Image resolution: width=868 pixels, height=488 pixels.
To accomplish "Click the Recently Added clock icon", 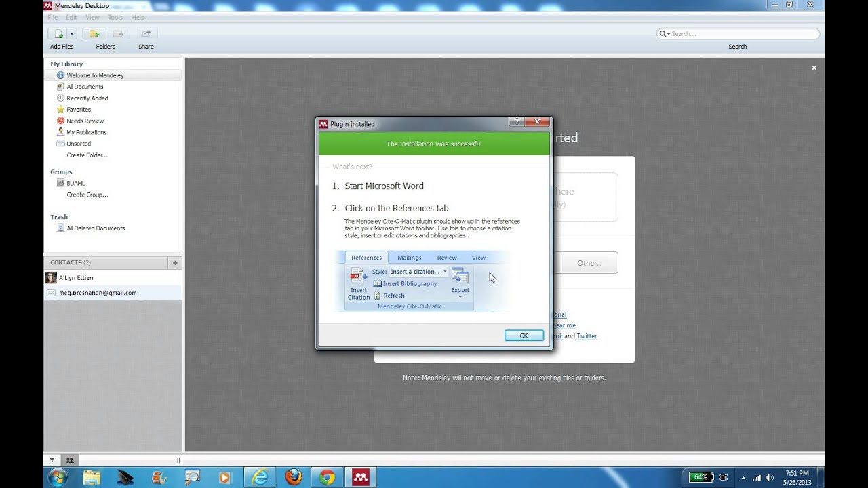I will (60, 98).
